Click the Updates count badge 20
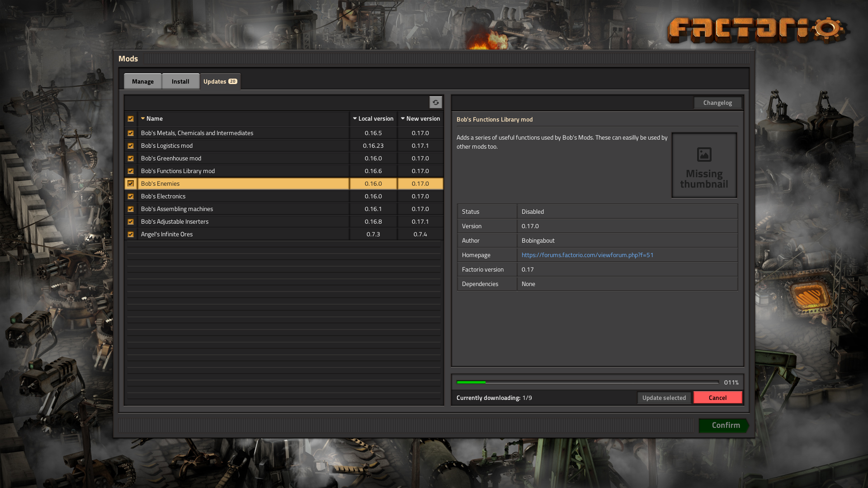The image size is (868, 488). click(x=232, y=81)
